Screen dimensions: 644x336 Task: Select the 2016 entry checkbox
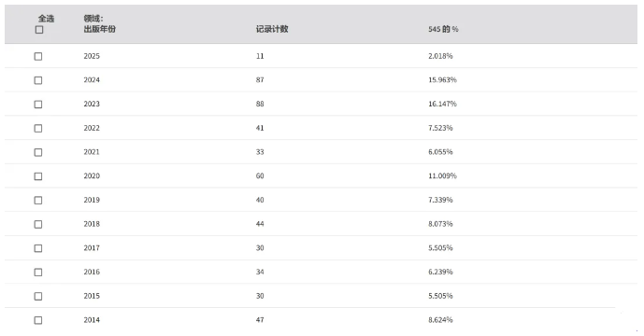38,273
